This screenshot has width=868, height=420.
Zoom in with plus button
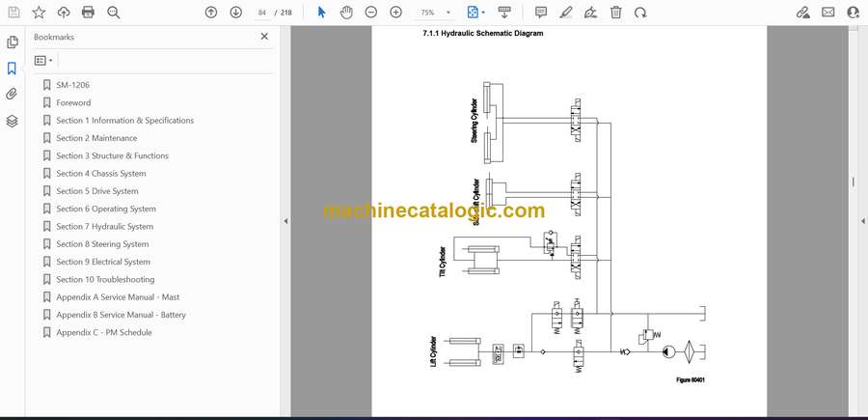395,13
